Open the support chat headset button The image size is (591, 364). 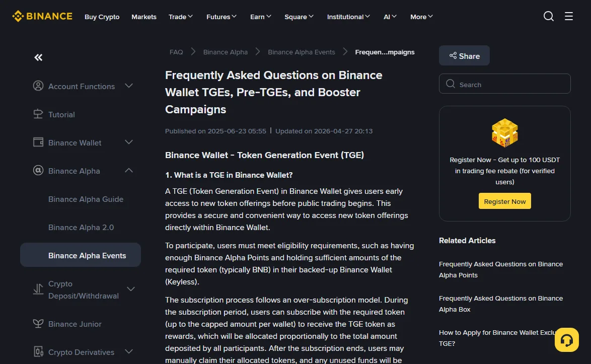click(566, 340)
